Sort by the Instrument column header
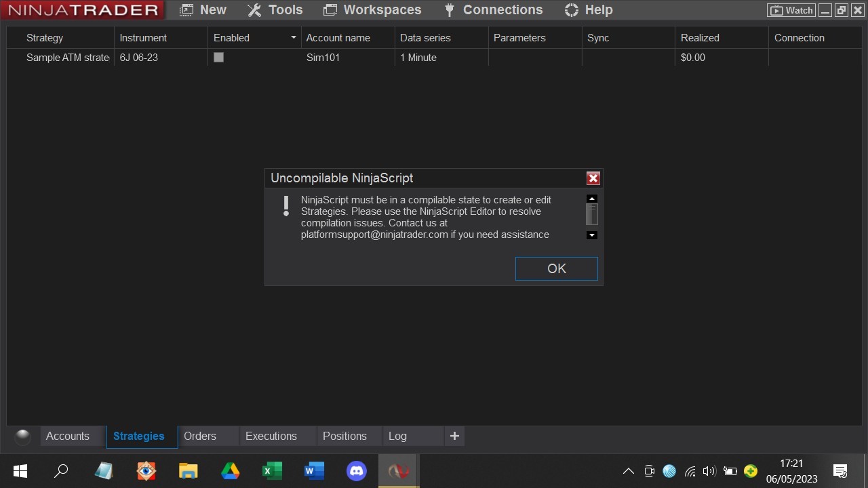868x488 pixels. [x=143, y=38]
